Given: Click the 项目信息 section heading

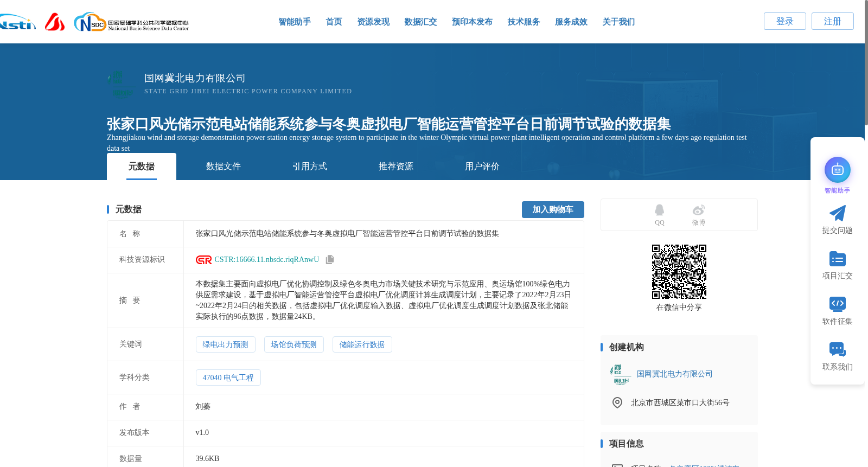Looking at the screenshot, I should (627, 444).
